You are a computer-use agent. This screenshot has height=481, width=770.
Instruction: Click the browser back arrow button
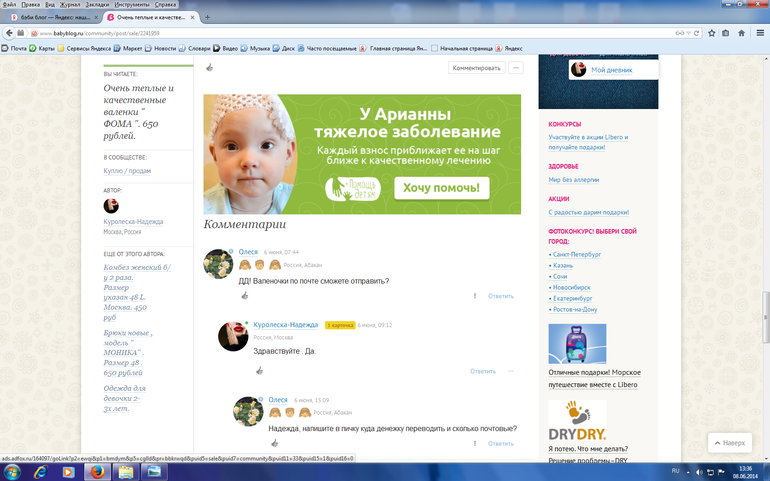coord(9,33)
